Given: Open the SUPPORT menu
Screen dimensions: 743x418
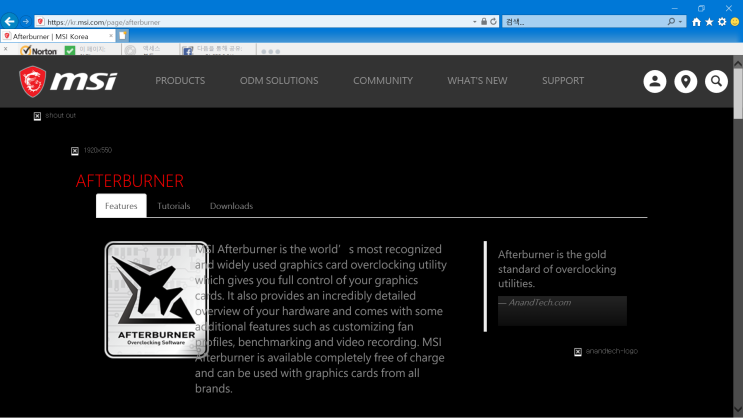Looking at the screenshot, I should tap(563, 81).
